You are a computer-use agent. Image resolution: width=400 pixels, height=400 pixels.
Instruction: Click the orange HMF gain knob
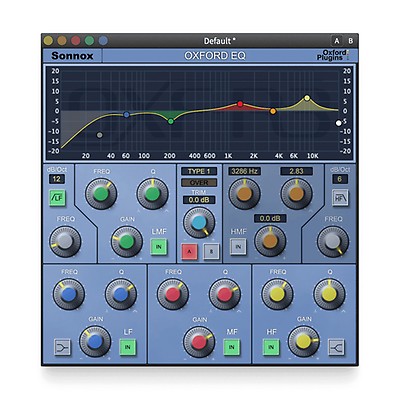(x=270, y=241)
